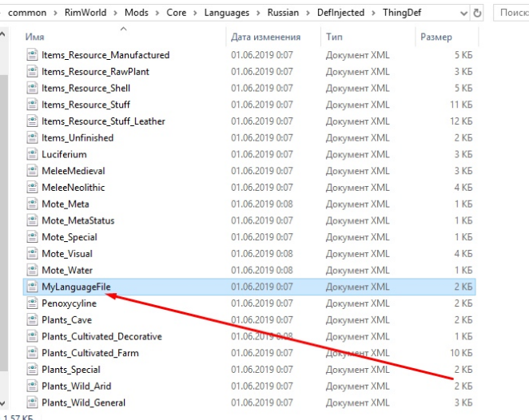The width and height of the screenshot is (529, 420).
Task: Navigate to the Core folder in breadcrumb
Action: 176,13
